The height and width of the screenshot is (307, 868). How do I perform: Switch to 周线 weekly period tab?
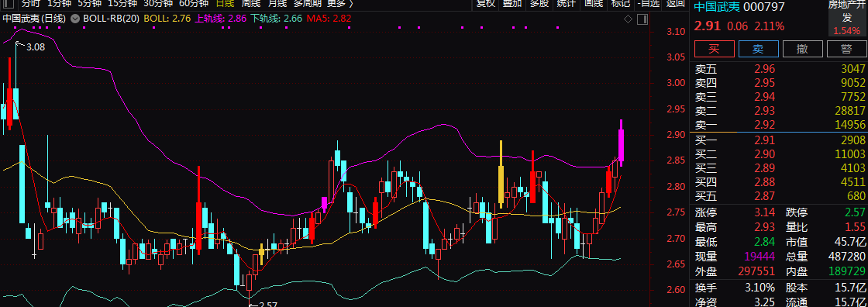coord(251,3)
